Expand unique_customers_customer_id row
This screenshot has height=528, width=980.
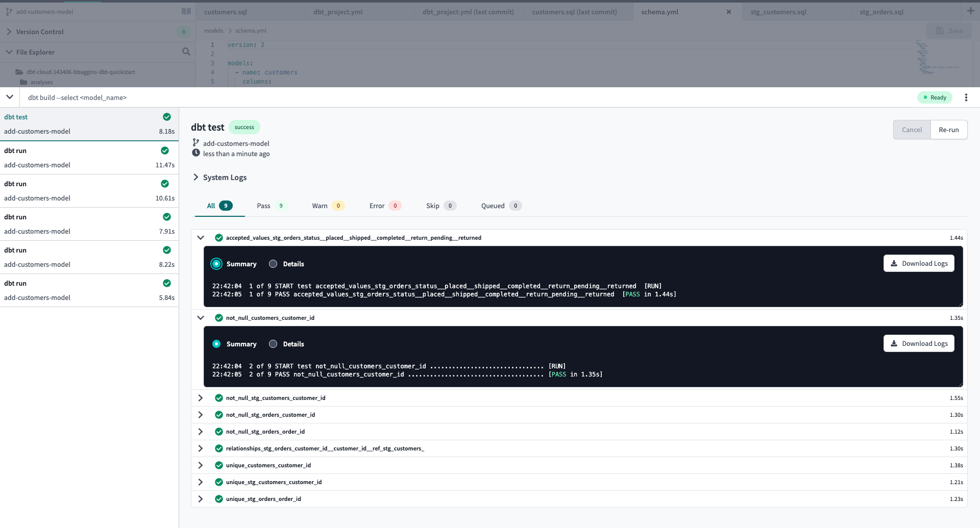[x=201, y=465]
